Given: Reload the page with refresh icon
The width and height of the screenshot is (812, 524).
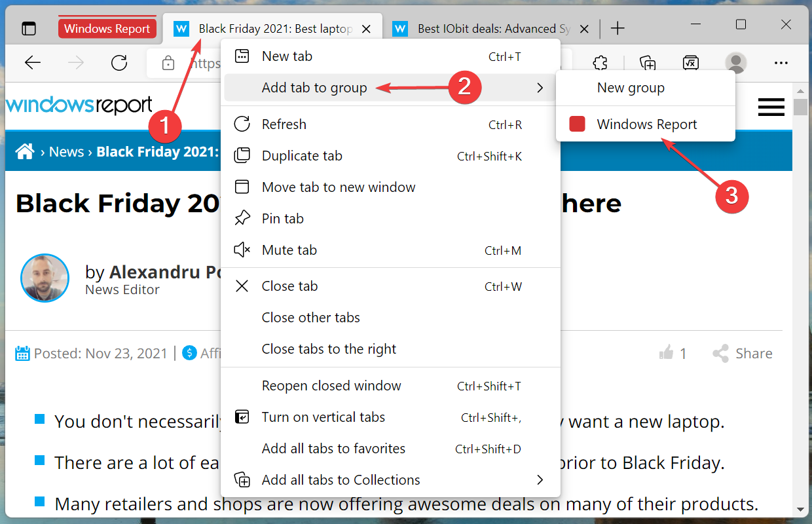Looking at the screenshot, I should click(119, 63).
